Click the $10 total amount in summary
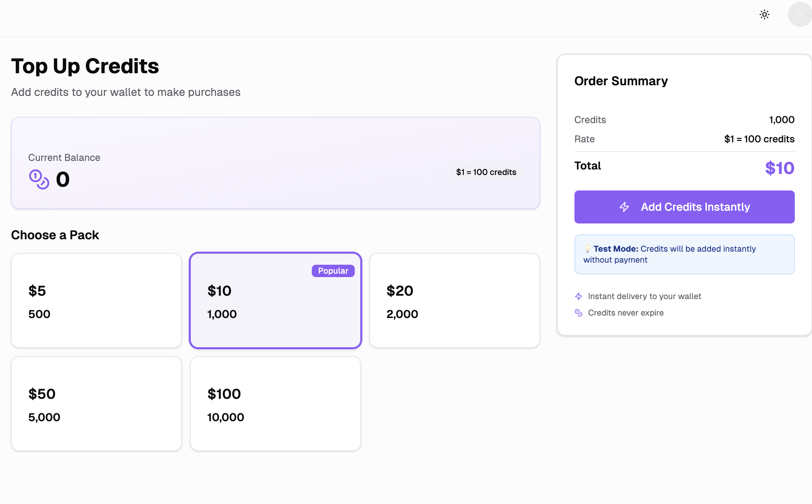 pos(779,168)
